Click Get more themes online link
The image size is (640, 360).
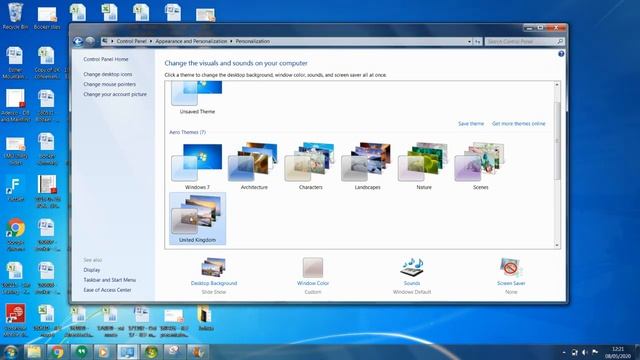[518, 124]
